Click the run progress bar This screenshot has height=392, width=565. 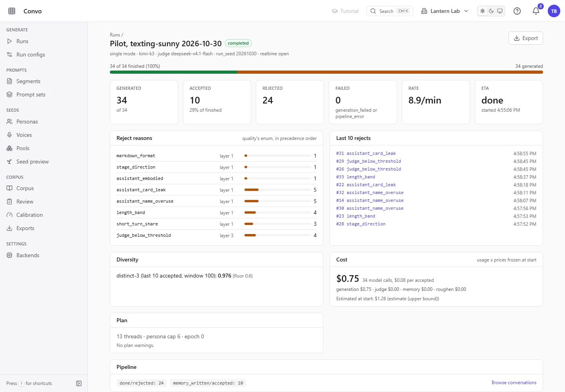point(326,72)
